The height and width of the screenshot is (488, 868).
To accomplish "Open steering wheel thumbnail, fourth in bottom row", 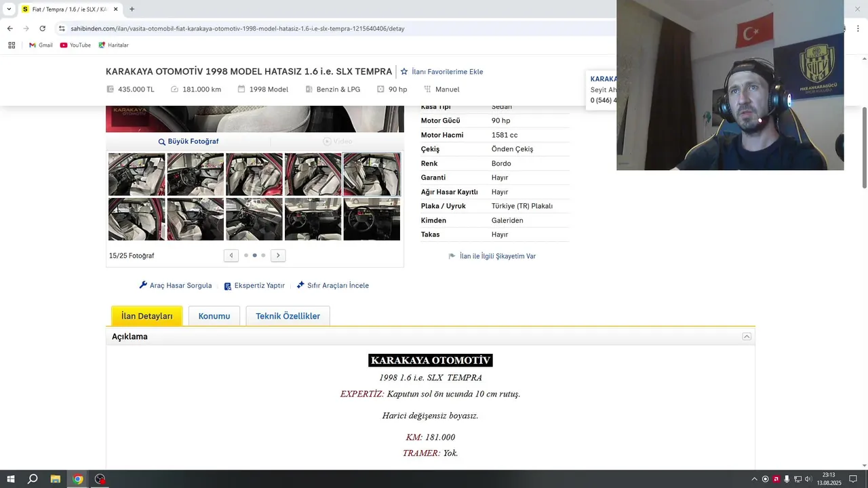I will (x=313, y=219).
